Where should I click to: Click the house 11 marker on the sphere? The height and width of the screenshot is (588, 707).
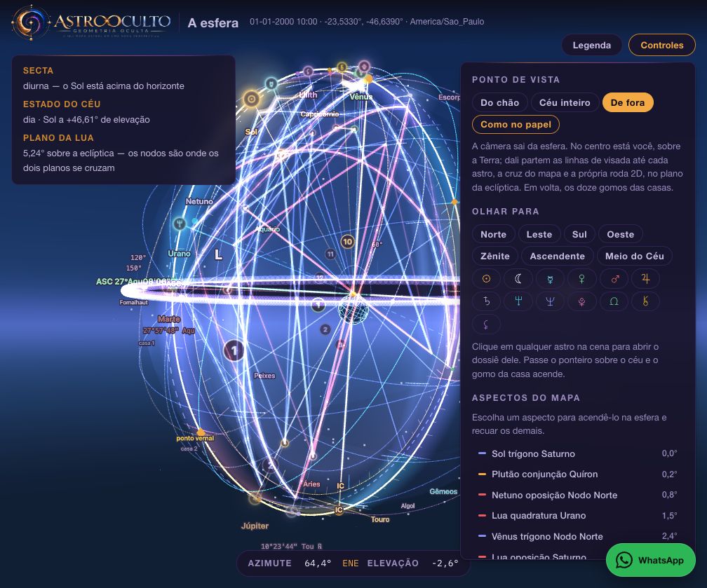tap(330, 254)
